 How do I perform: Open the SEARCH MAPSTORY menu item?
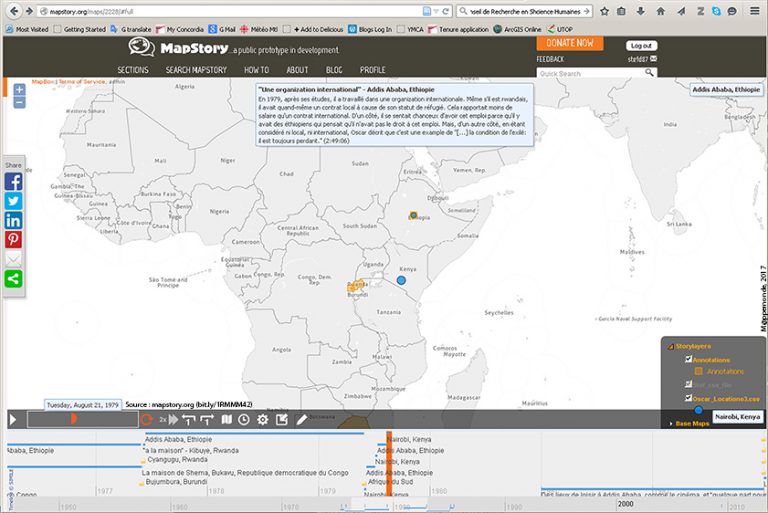tap(196, 70)
